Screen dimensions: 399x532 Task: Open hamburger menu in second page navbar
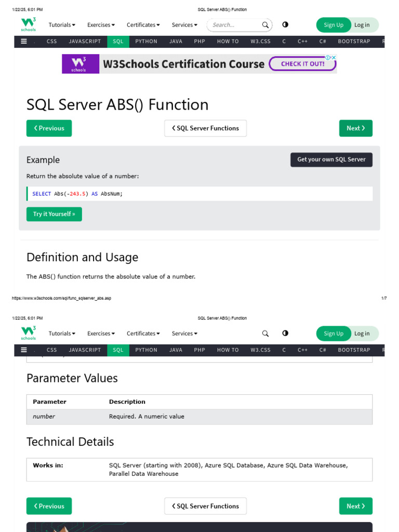point(24,350)
